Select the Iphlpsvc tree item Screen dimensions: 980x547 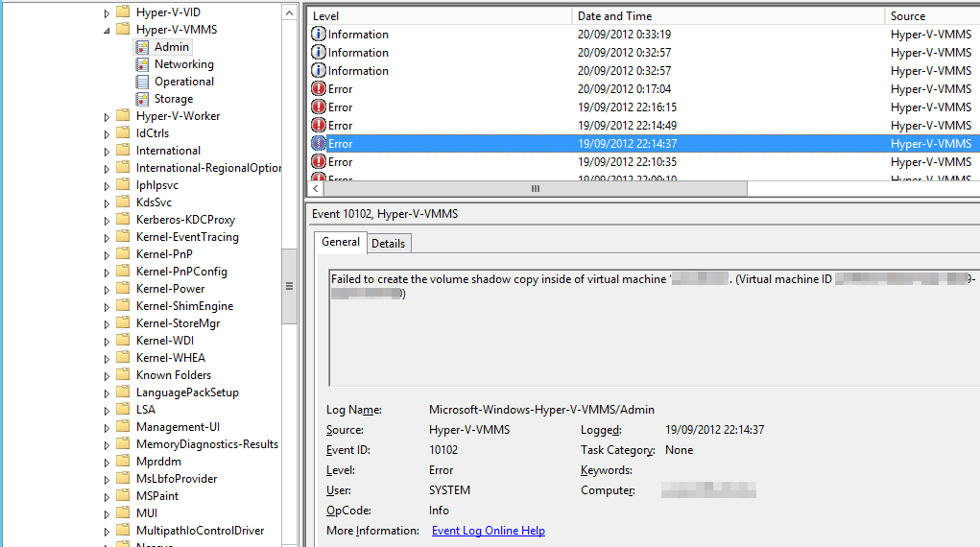pos(157,185)
